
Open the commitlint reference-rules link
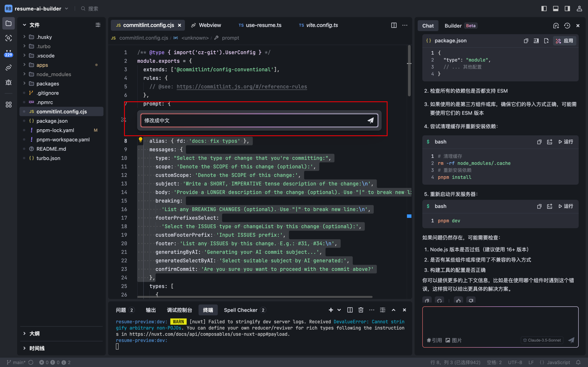tap(242, 86)
